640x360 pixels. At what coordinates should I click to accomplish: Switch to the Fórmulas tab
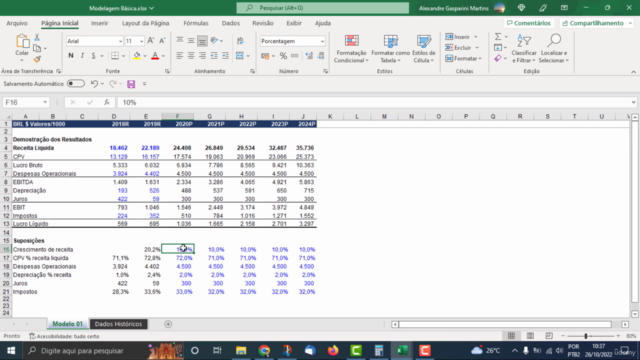[196, 23]
